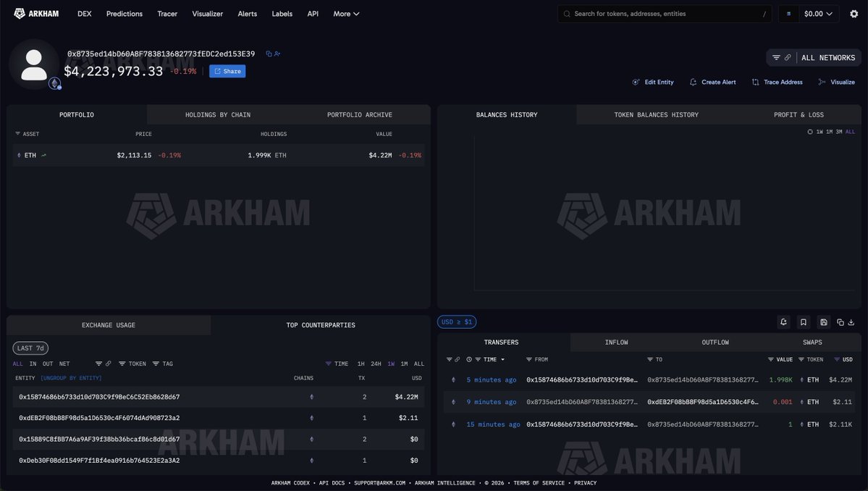Open the TAG filter in counterparties
This screenshot has height=491, width=868.
(163, 364)
